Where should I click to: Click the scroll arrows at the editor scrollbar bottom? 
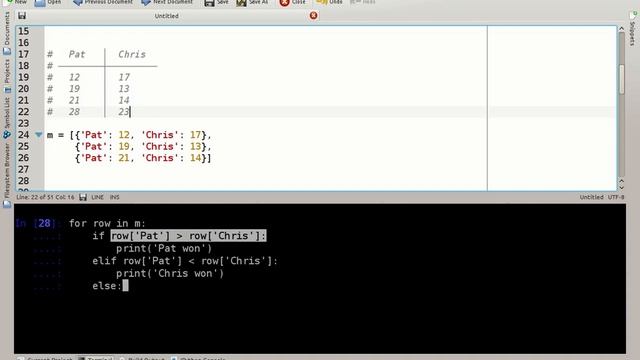[621, 184]
